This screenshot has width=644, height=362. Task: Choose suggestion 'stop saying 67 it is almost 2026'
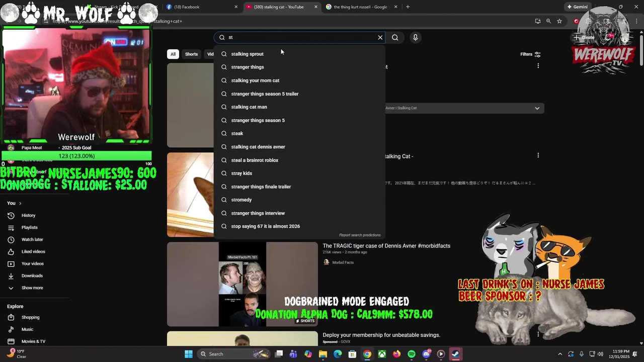pyautogui.click(x=300, y=226)
